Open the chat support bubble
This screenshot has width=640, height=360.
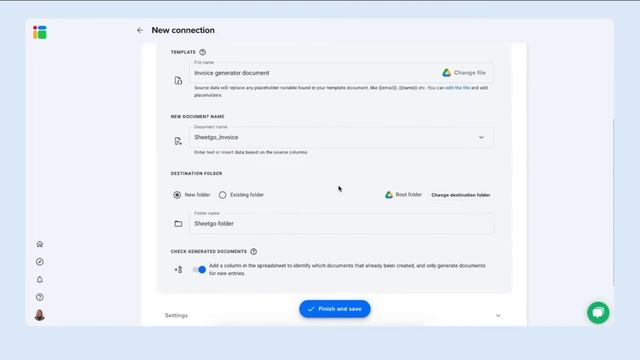coord(598,313)
